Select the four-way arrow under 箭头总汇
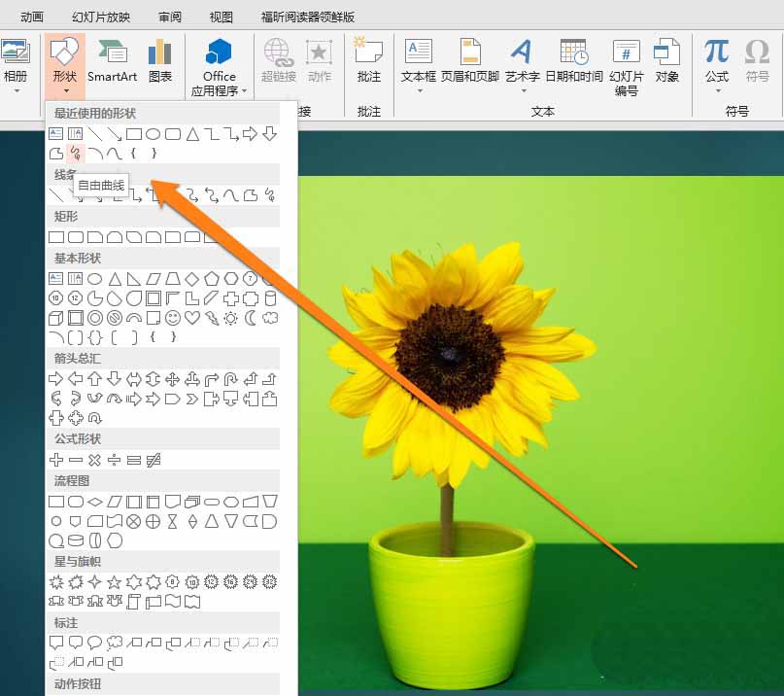The image size is (784, 696). 173,379
